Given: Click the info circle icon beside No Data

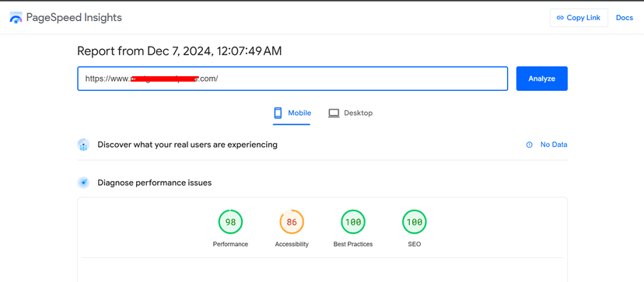Looking at the screenshot, I should point(530,144).
